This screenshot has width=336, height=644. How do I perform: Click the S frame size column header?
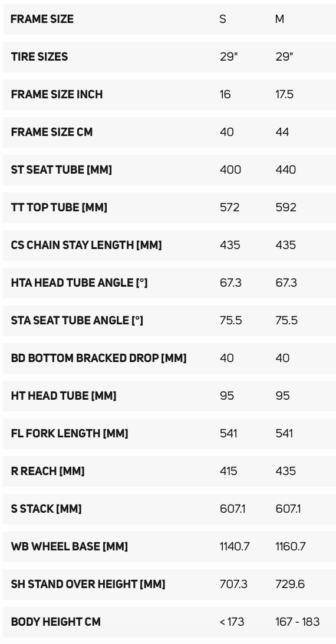click(x=223, y=19)
